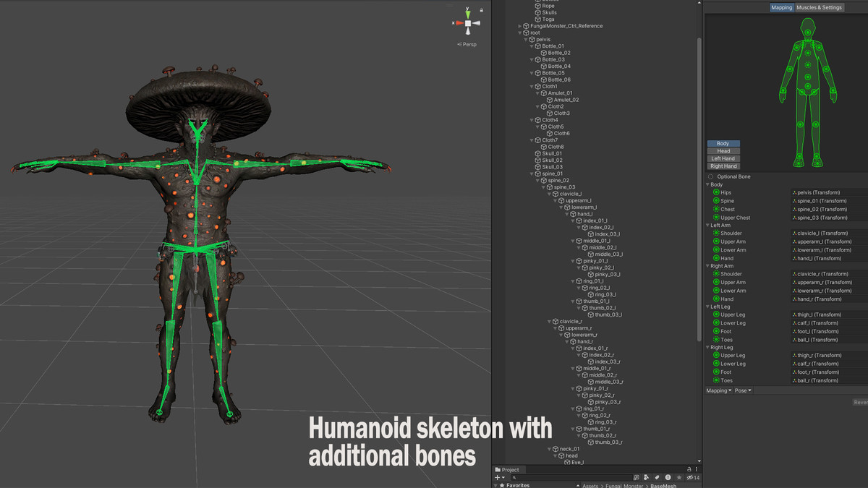Switch to the Muscles & Settings tab

[x=819, y=7]
